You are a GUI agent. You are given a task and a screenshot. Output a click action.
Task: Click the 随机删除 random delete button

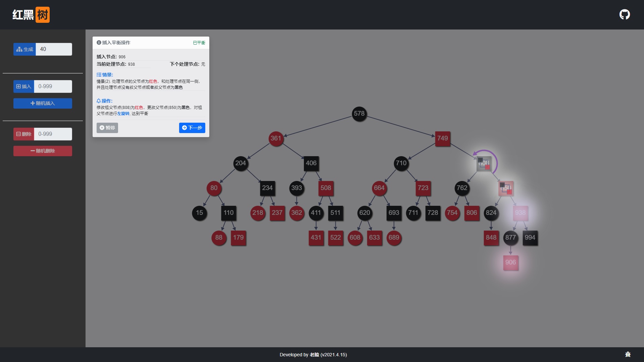(43, 151)
